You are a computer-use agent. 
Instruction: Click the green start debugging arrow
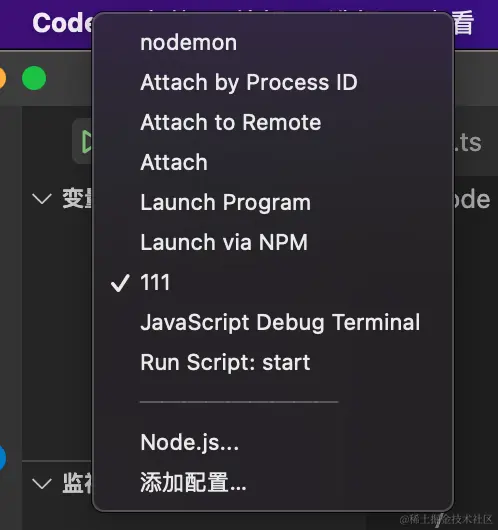coord(86,142)
